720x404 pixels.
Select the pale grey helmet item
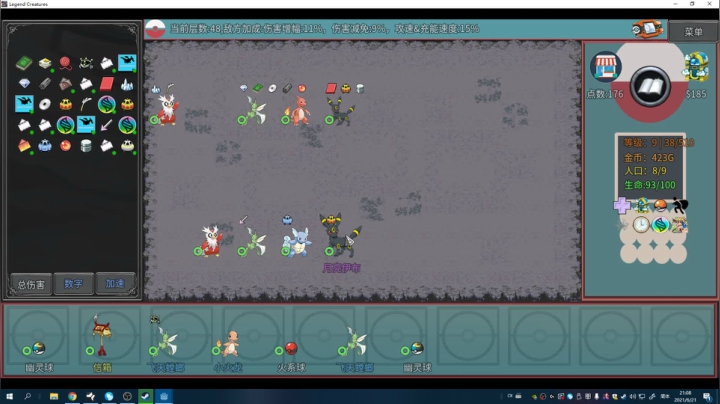point(127,146)
